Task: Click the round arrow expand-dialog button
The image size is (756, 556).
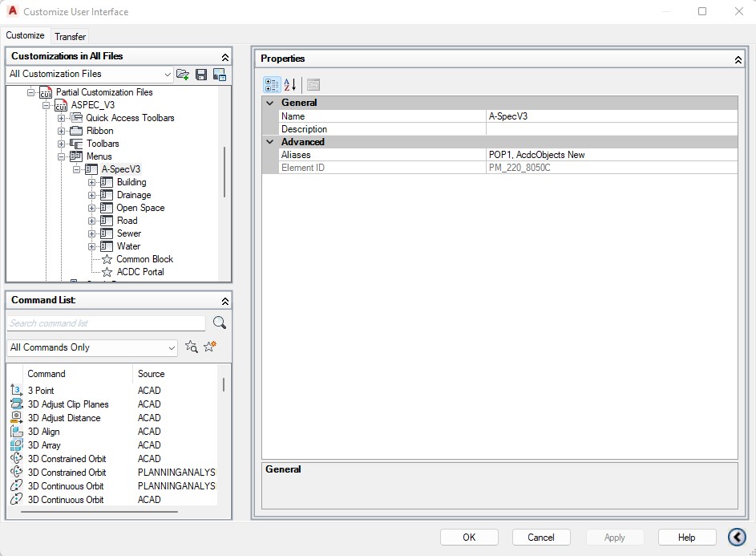Action: pos(737,537)
